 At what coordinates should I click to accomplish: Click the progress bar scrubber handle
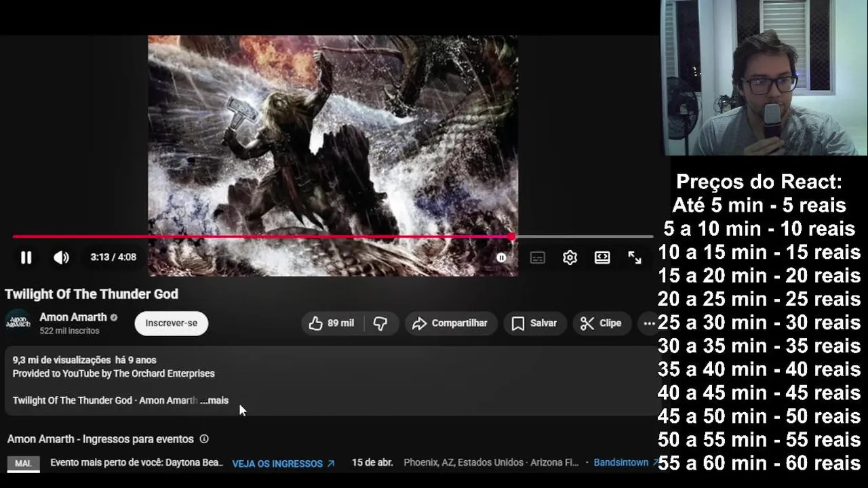tap(511, 237)
